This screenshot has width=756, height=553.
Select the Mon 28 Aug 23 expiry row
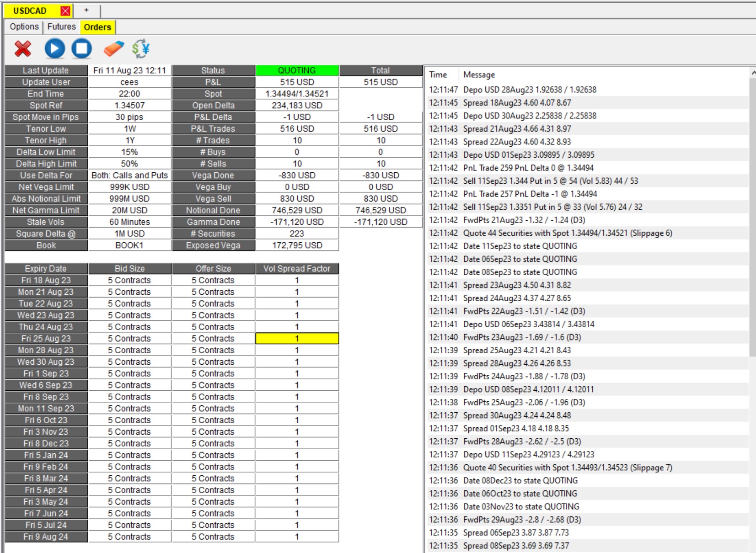tap(46, 350)
